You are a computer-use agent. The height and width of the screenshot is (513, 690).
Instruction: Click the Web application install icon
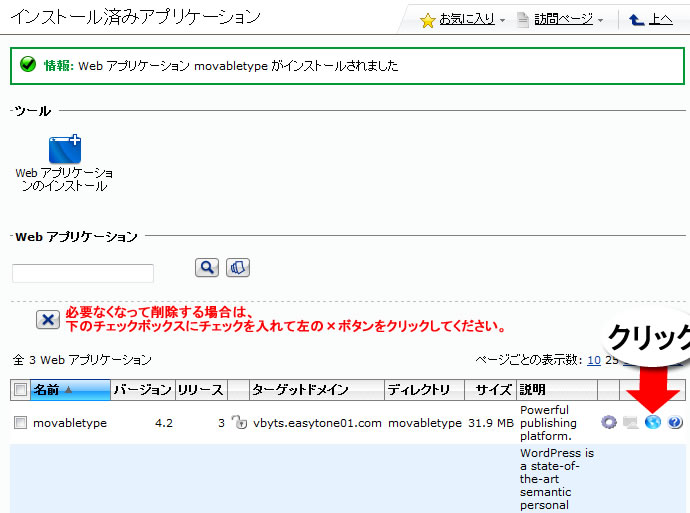[65, 149]
